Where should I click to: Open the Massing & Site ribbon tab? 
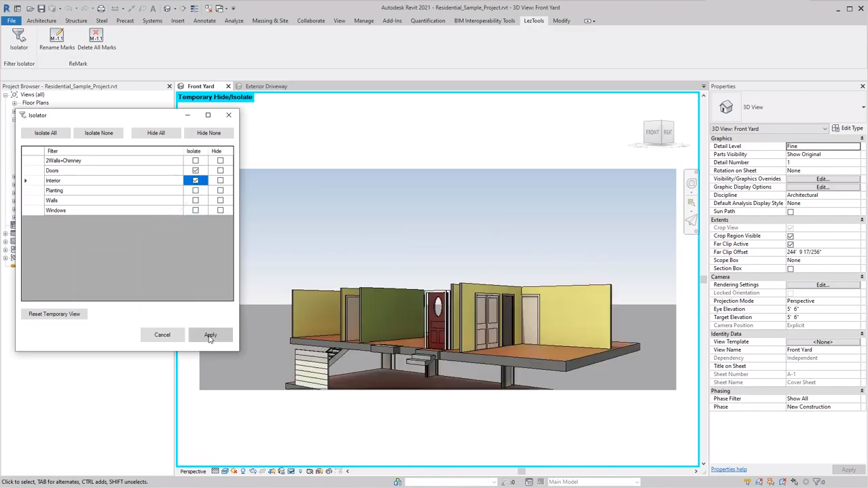click(270, 21)
